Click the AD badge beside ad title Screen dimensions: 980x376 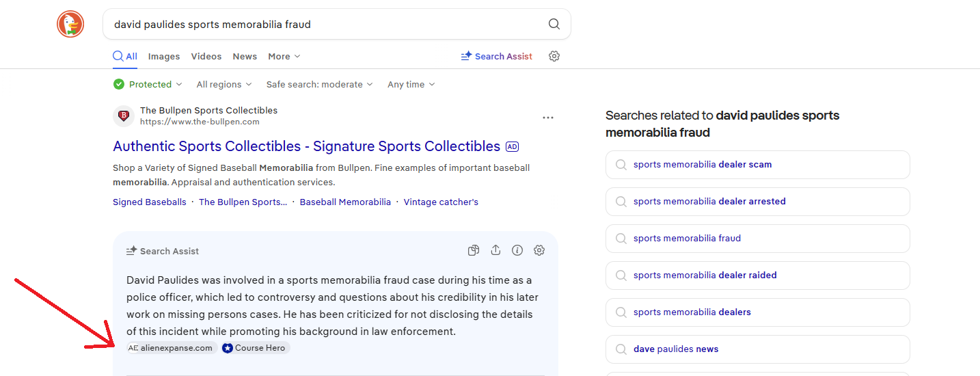pyautogui.click(x=512, y=146)
